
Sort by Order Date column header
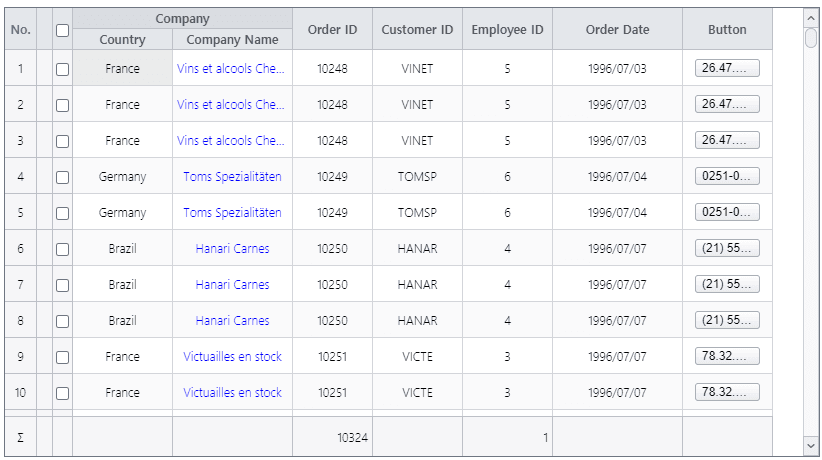click(617, 30)
